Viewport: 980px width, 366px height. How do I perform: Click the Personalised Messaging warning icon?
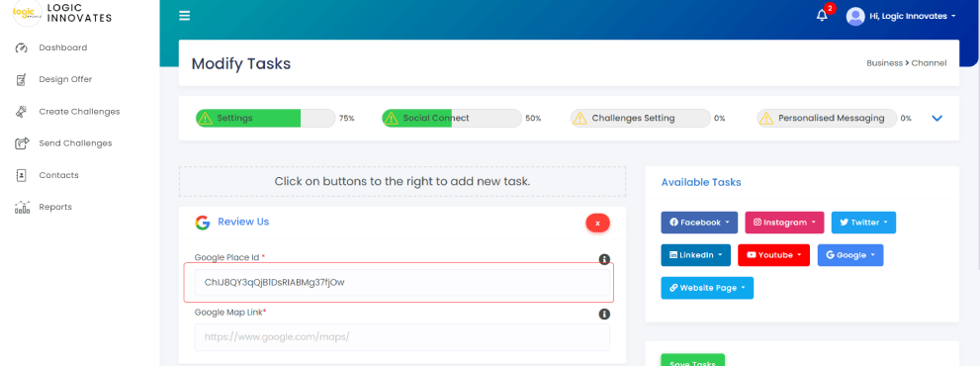[766, 118]
